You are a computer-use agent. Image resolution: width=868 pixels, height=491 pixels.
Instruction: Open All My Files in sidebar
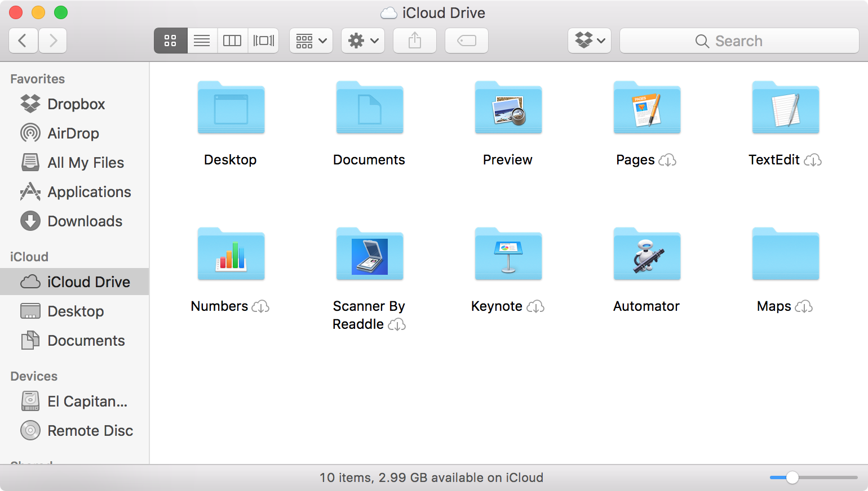coord(74,163)
